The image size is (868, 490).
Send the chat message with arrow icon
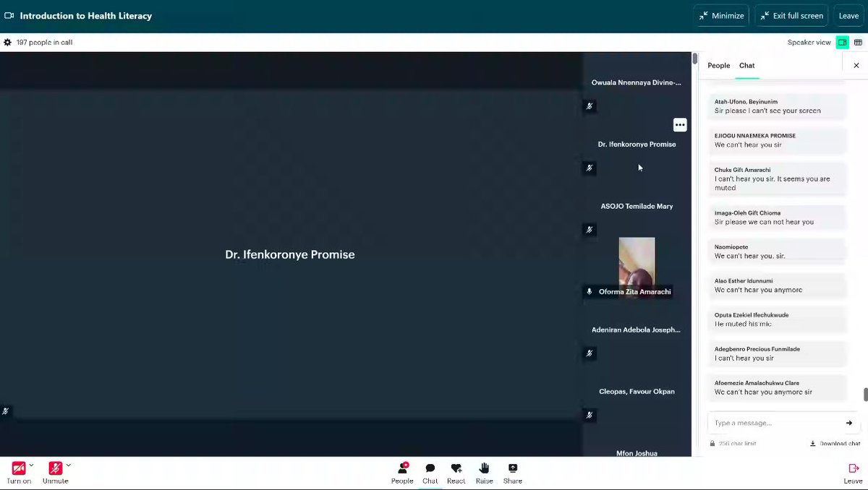point(849,423)
